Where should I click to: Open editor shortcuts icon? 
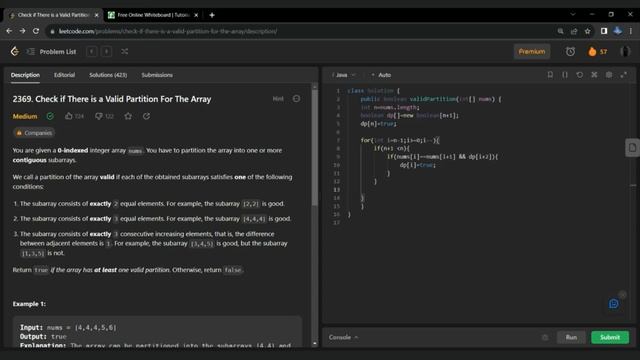tap(594, 75)
